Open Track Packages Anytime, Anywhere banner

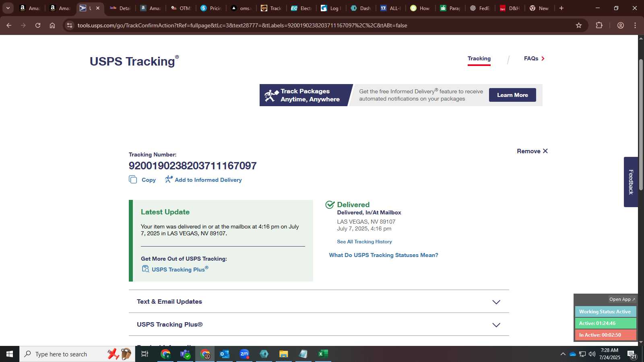click(x=306, y=95)
